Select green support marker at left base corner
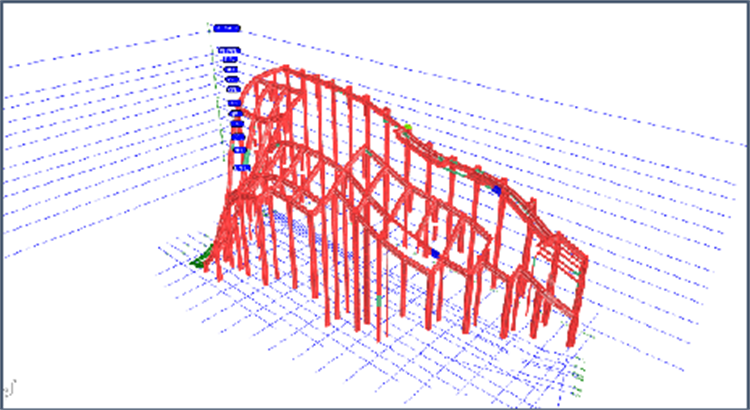 199,262
